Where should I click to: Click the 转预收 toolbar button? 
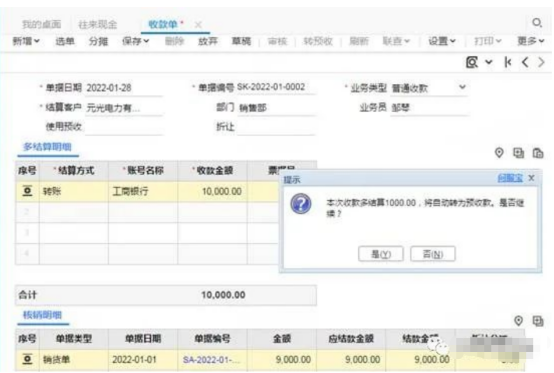(318, 41)
